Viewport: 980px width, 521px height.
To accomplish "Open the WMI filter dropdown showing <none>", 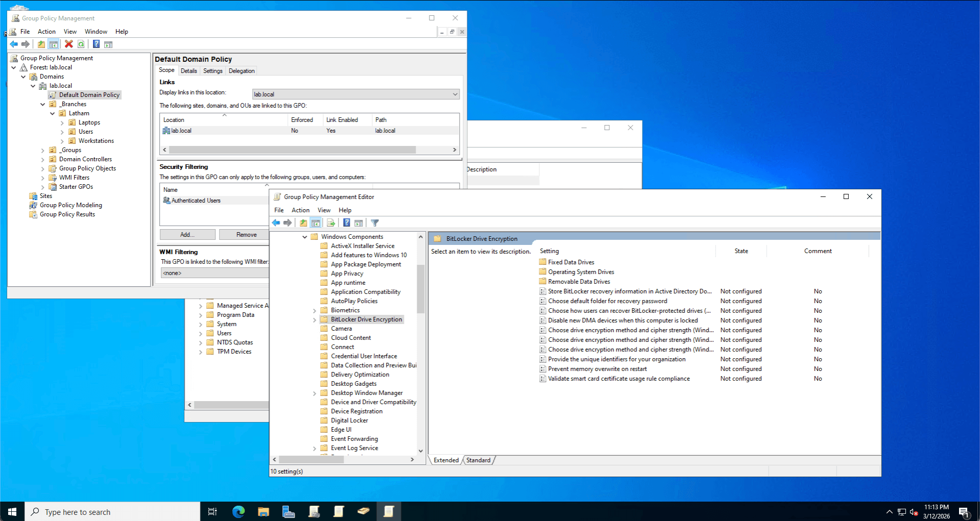I will pyautogui.click(x=215, y=273).
